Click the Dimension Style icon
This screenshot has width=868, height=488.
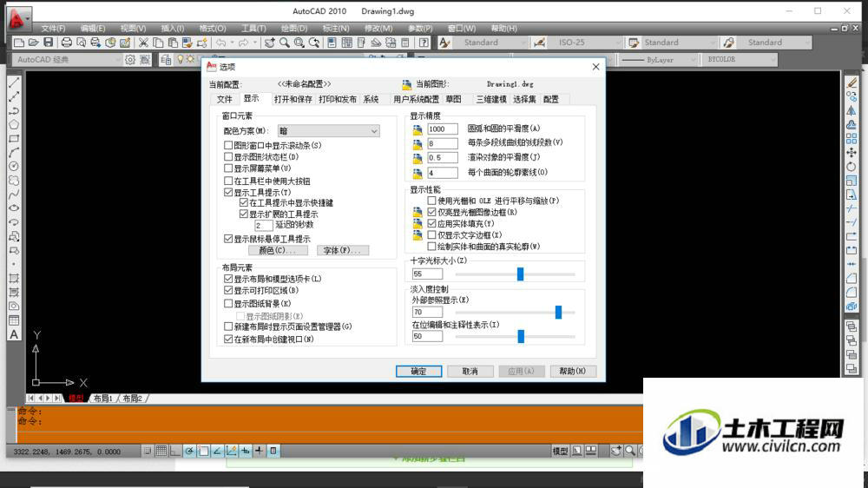539,43
